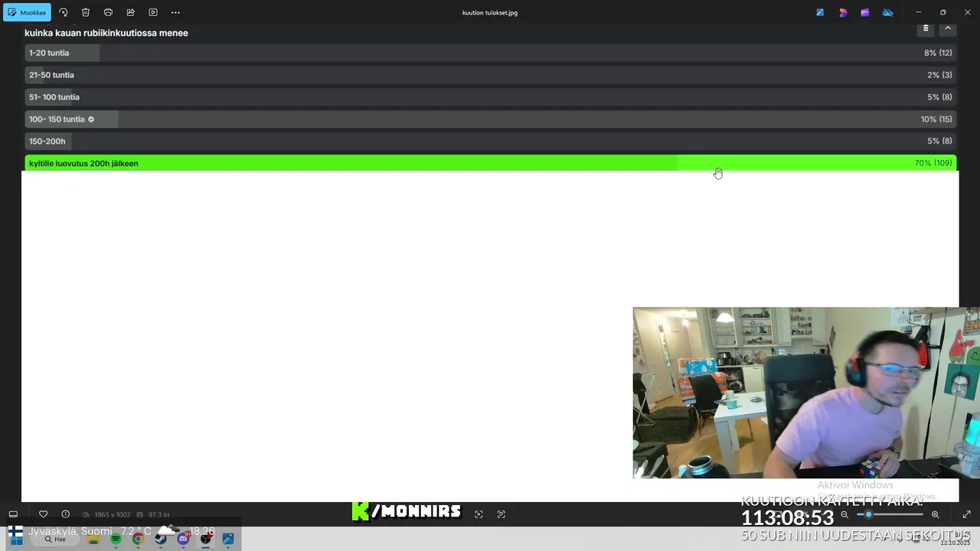This screenshot has width=980, height=551.
Task: Start slideshow with the play icon
Action: pos(153,12)
